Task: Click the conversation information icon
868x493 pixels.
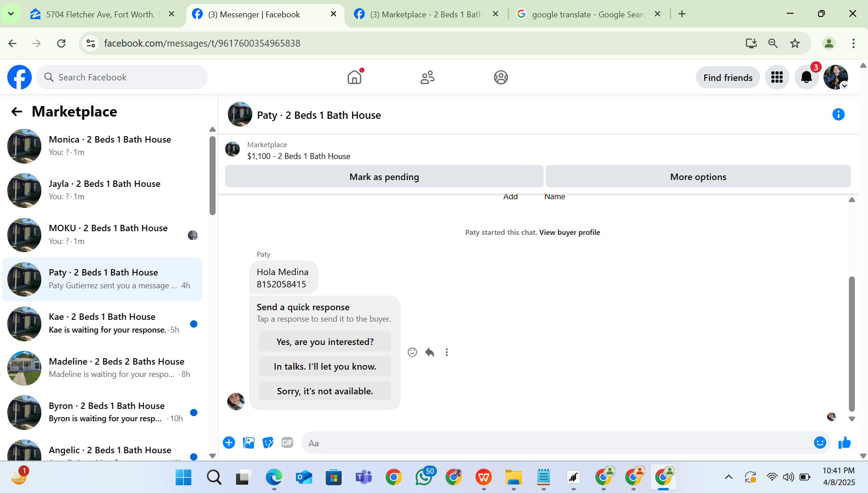Action: 838,115
